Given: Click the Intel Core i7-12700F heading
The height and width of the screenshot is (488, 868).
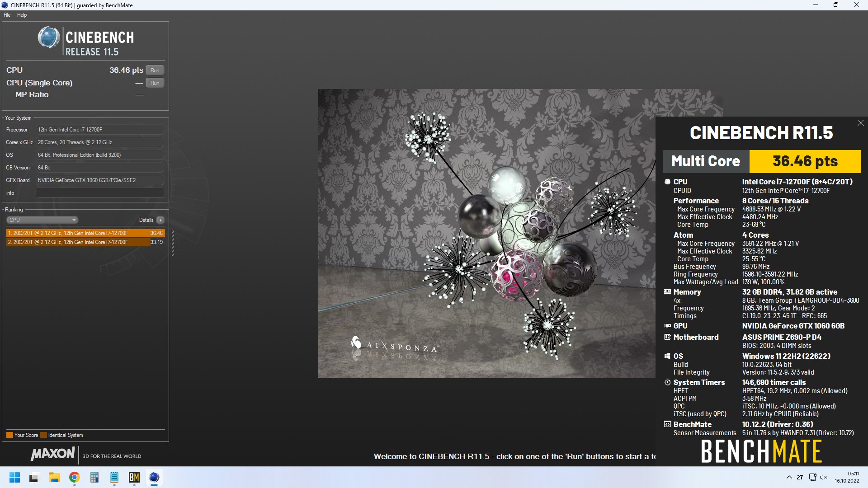Looking at the screenshot, I should (x=797, y=182).
